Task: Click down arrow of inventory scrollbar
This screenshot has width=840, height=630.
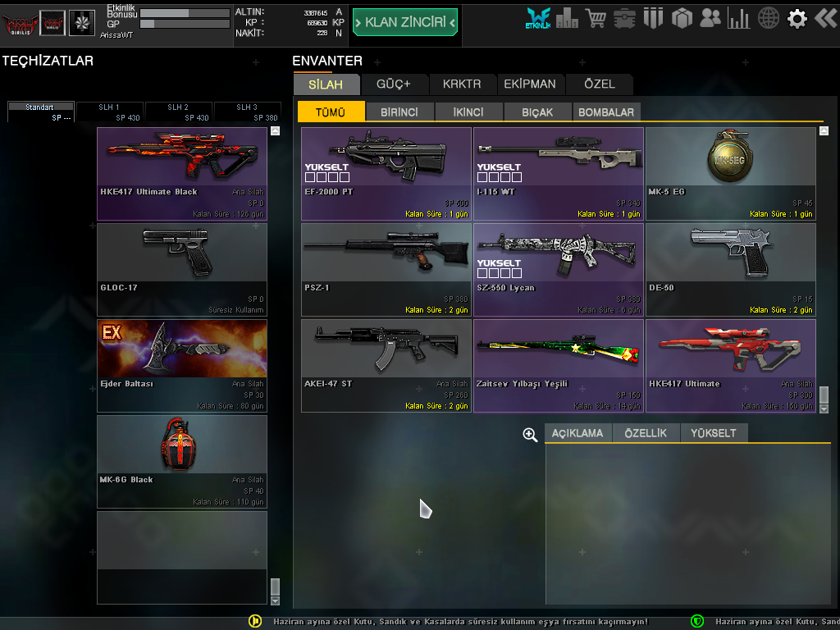Action: 824,409
